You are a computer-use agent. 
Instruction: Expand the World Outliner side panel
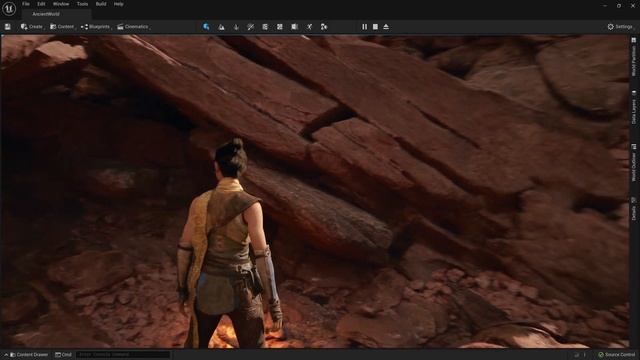click(634, 162)
